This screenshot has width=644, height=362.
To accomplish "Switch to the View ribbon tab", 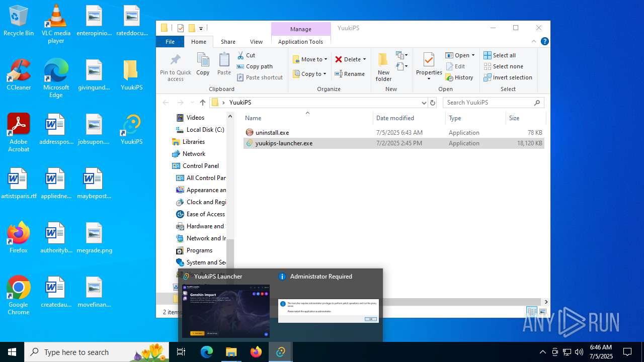I will point(256,42).
